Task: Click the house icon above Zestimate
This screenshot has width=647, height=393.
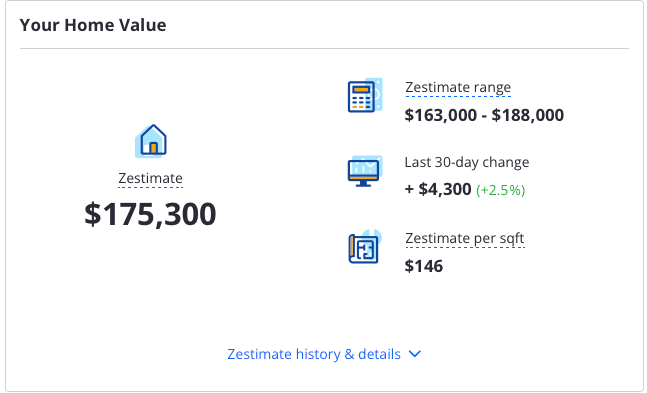Action: (151, 141)
